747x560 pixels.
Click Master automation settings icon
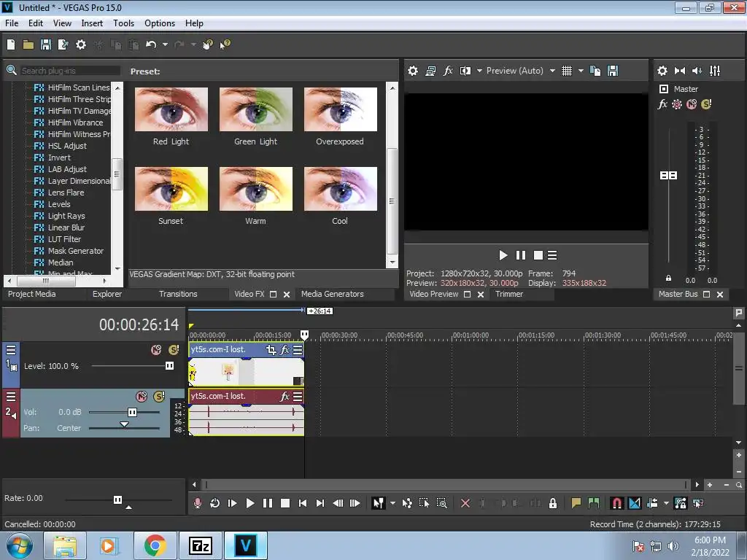(677, 104)
